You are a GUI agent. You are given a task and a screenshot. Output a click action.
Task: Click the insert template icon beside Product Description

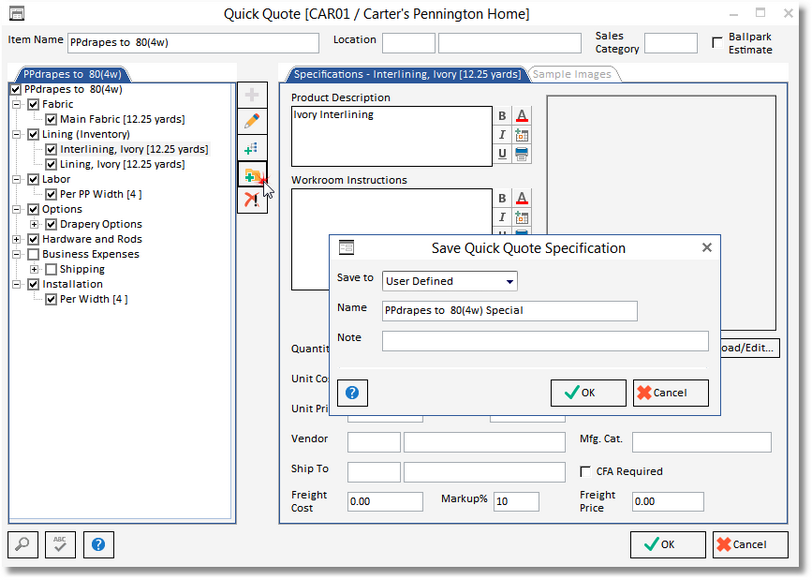(521, 135)
